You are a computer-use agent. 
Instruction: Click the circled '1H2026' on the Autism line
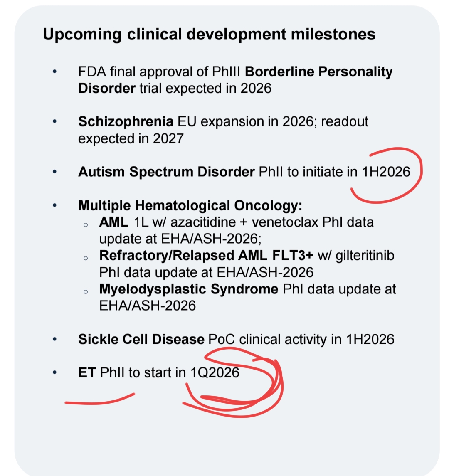point(386,172)
